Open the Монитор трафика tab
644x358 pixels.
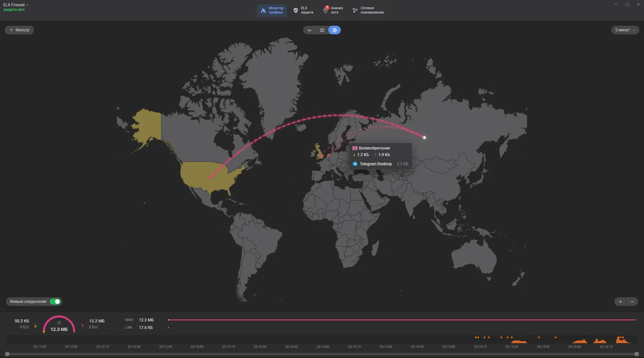point(272,10)
